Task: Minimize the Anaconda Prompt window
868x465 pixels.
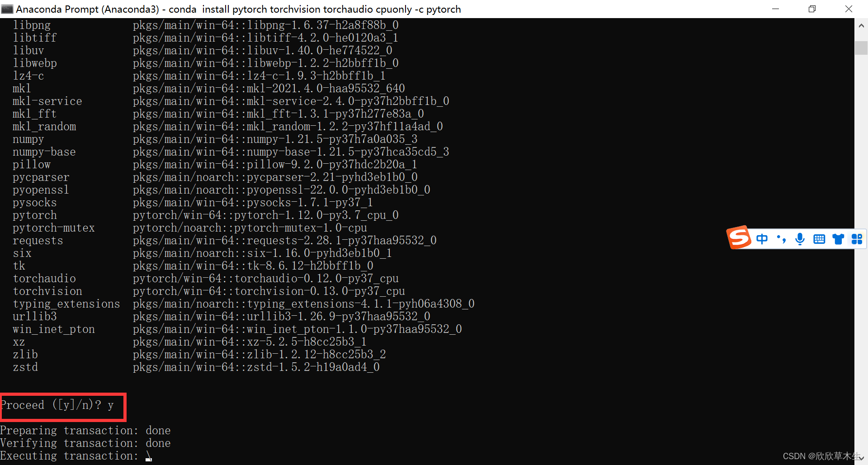Action: (776, 9)
